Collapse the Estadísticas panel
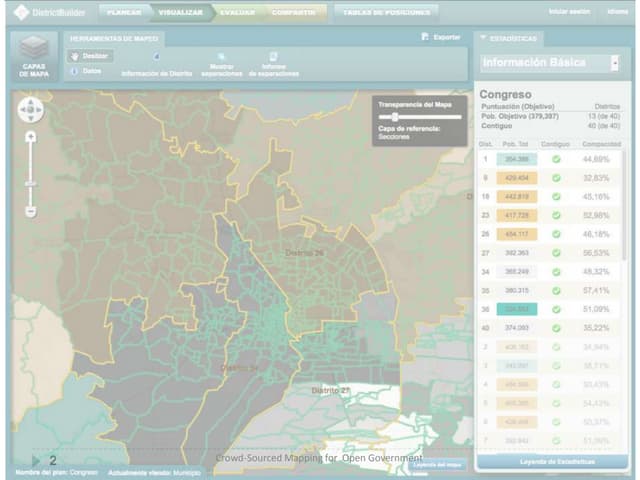 coord(484,38)
